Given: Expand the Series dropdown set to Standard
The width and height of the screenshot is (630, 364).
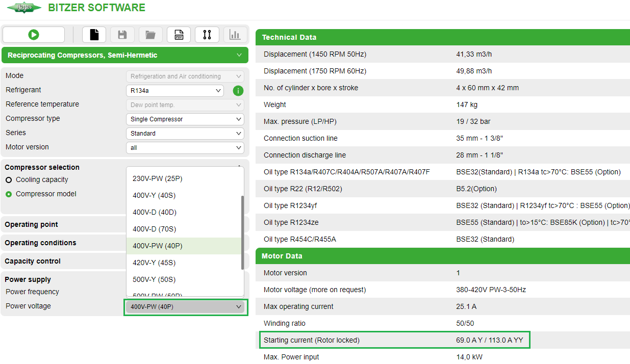Looking at the screenshot, I should (185, 133).
